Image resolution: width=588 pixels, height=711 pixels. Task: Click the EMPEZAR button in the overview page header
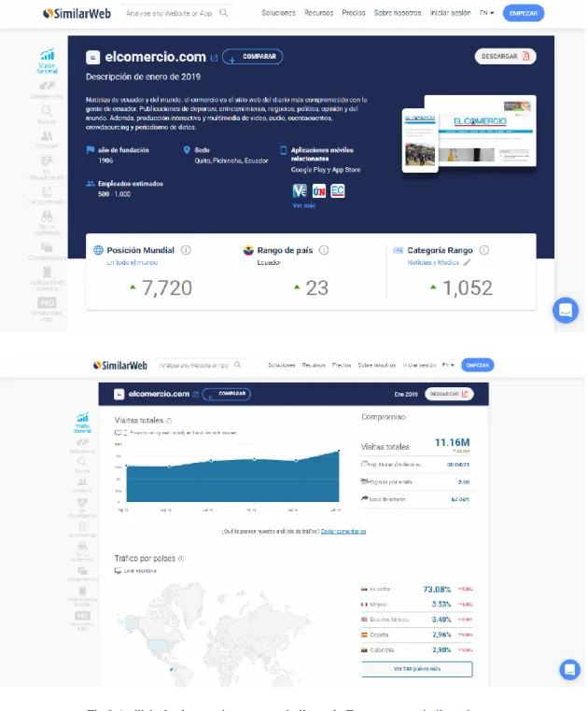click(x=523, y=13)
